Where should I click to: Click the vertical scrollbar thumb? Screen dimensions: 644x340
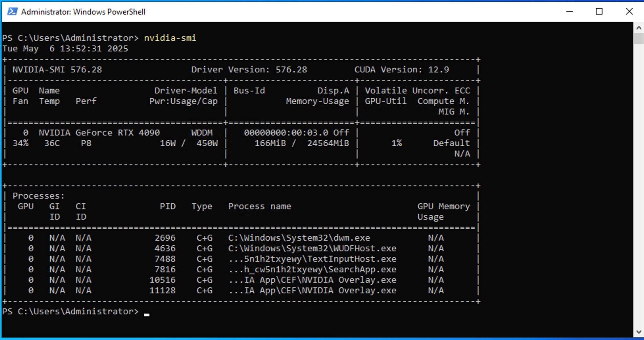[639, 38]
